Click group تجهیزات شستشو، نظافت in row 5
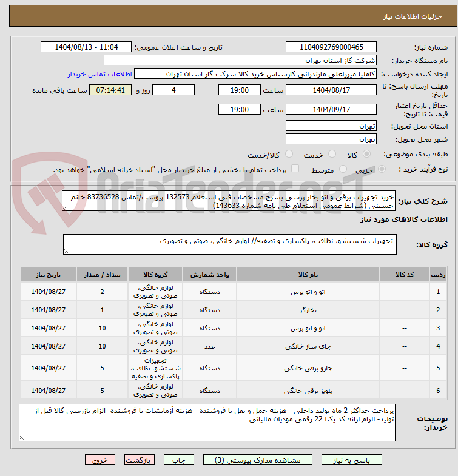 pyautogui.click(x=155, y=368)
